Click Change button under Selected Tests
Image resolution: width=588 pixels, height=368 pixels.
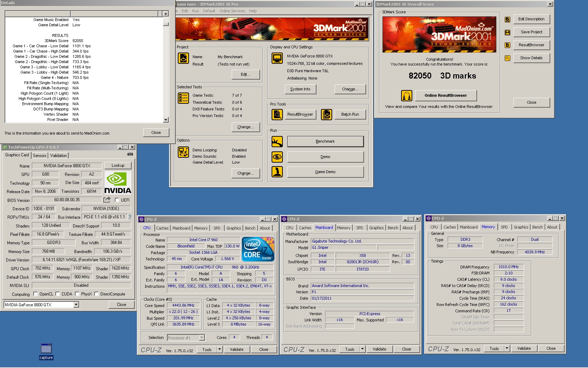click(245, 127)
